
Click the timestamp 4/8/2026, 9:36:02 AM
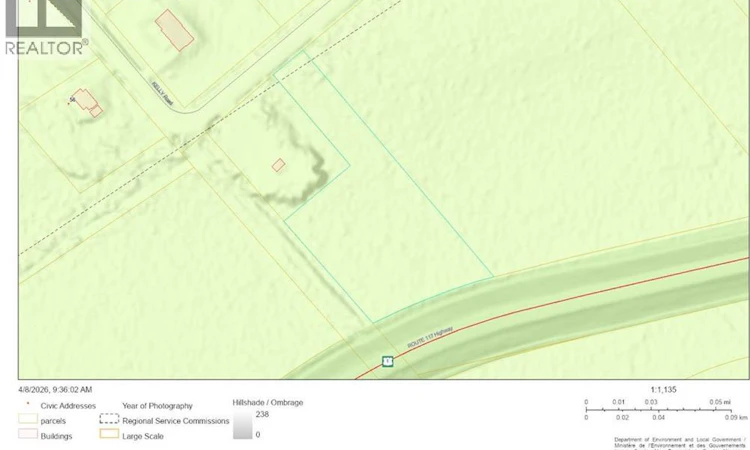(55, 390)
